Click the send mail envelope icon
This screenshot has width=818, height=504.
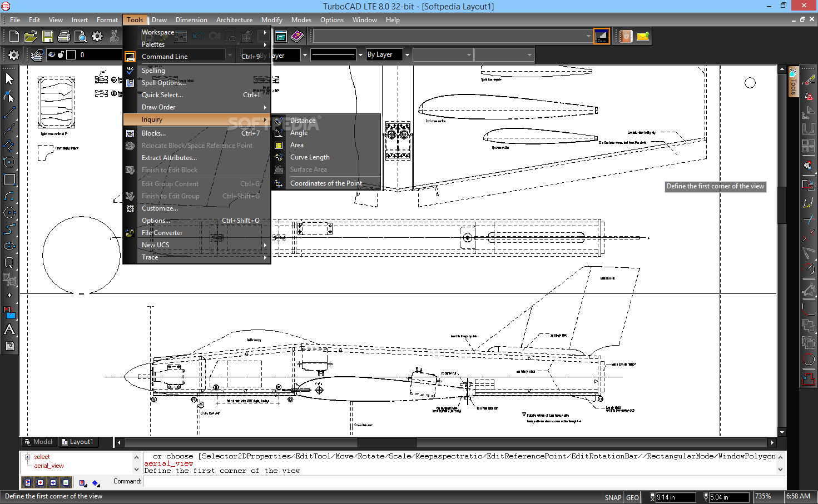[643, 37]
